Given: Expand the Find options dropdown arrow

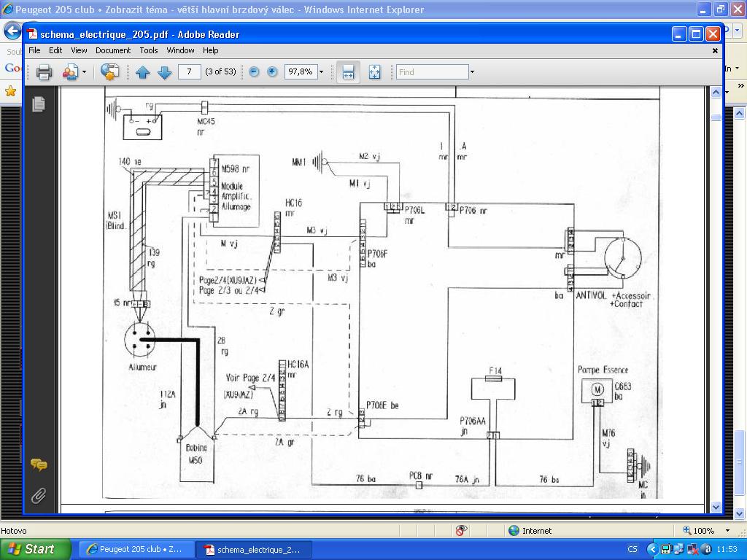Looking at the screenshot, I should coord(472,71).
